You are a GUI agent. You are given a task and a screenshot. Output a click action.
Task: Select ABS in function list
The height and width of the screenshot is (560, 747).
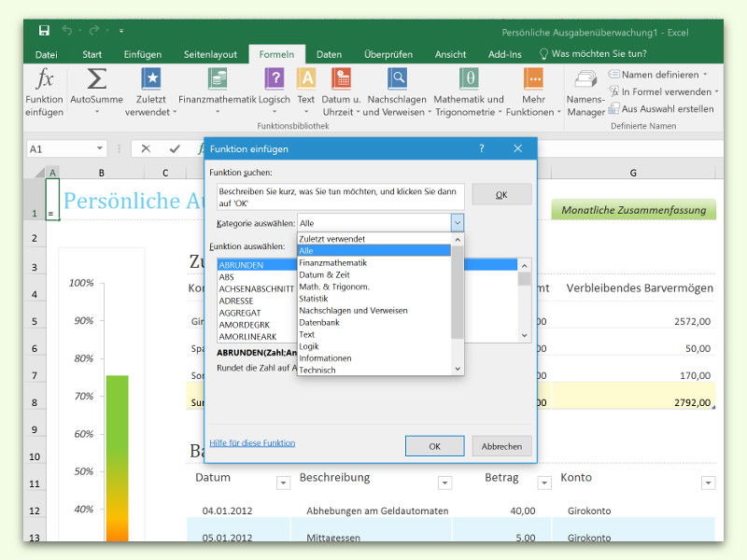pyautogui.click(x=256, y=276)
